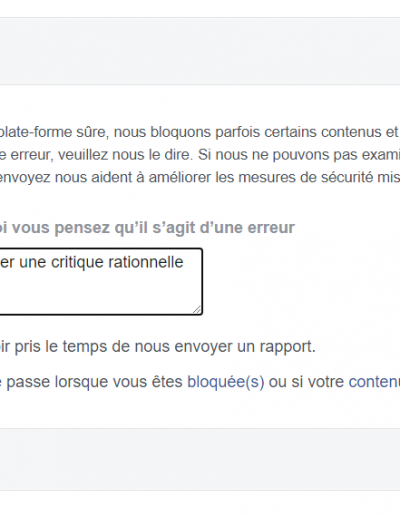Focus the error explanation text box
This screenshot has height=516, width=400.
[101, 281]
